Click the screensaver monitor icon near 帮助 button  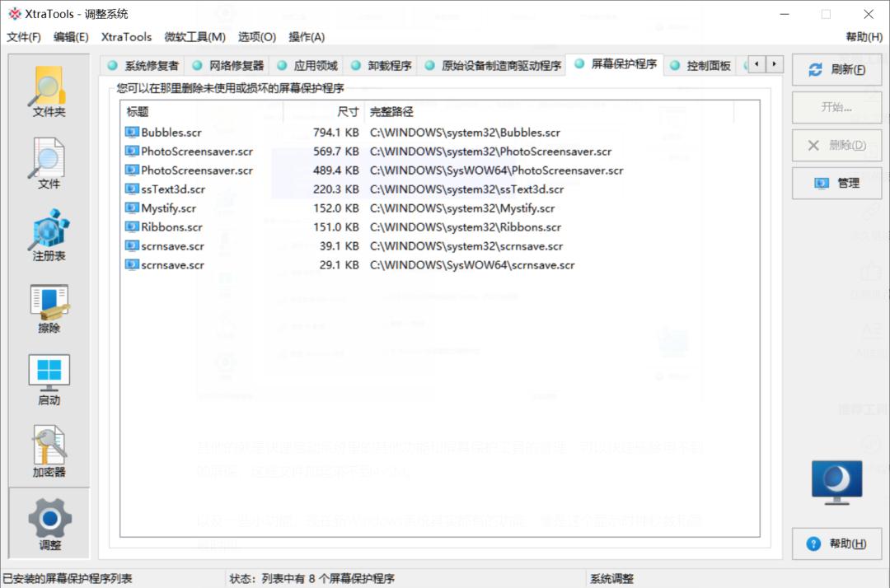point(836,481)
